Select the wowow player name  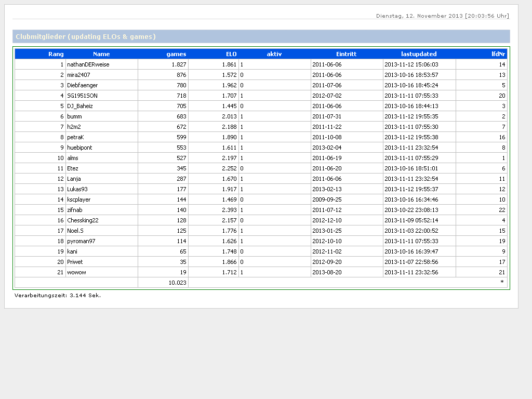[x=77, y=272]
